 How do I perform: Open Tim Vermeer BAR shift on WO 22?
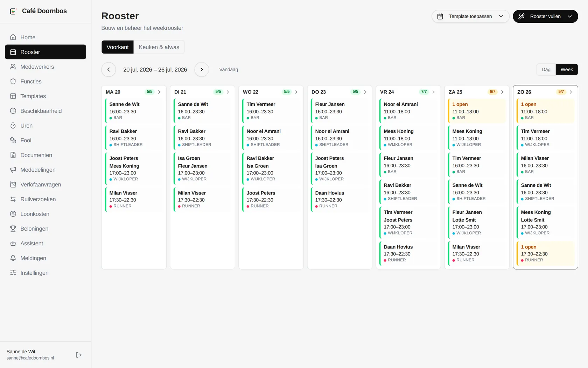point(271,111)
